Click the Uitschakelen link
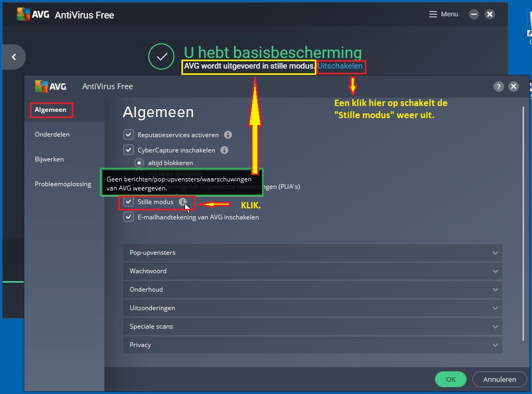532x394 pixels. tap(340, 66)
